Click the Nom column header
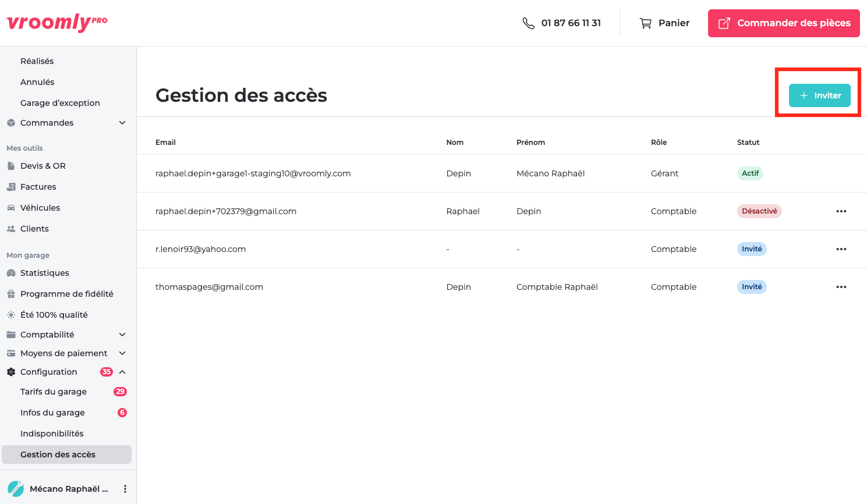The width and height of the screenshot is (867, 504). [455, 143]
